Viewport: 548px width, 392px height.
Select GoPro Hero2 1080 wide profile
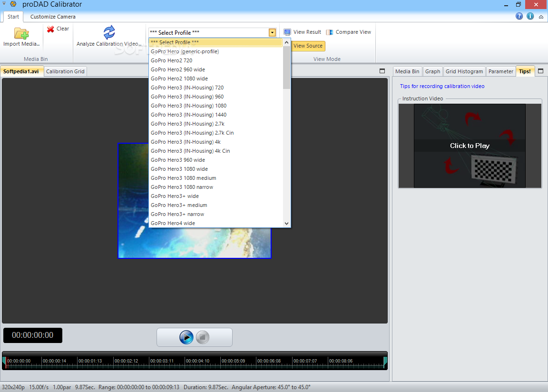pyautogui.click(x=215, y=78)
